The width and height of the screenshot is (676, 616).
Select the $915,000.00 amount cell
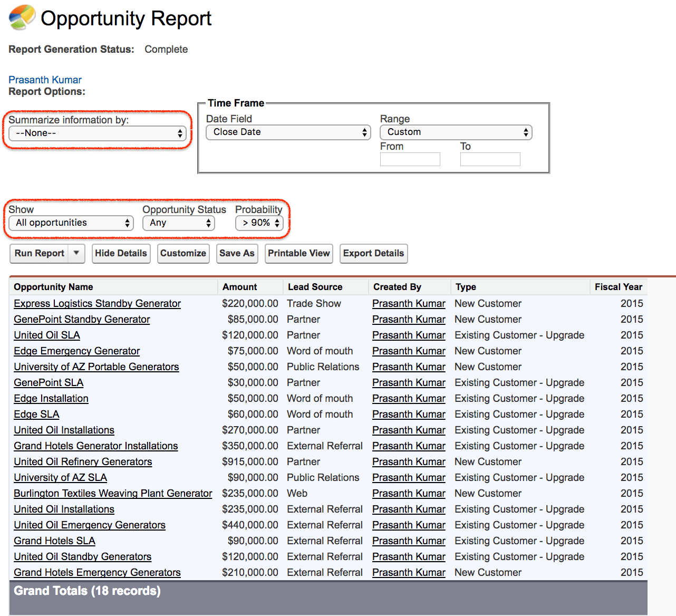[x=250, y=461]
